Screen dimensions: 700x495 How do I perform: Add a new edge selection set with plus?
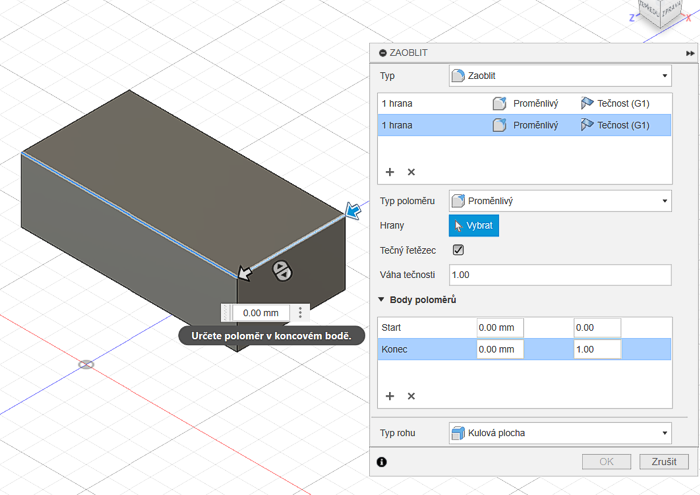[x=390, y=172]
